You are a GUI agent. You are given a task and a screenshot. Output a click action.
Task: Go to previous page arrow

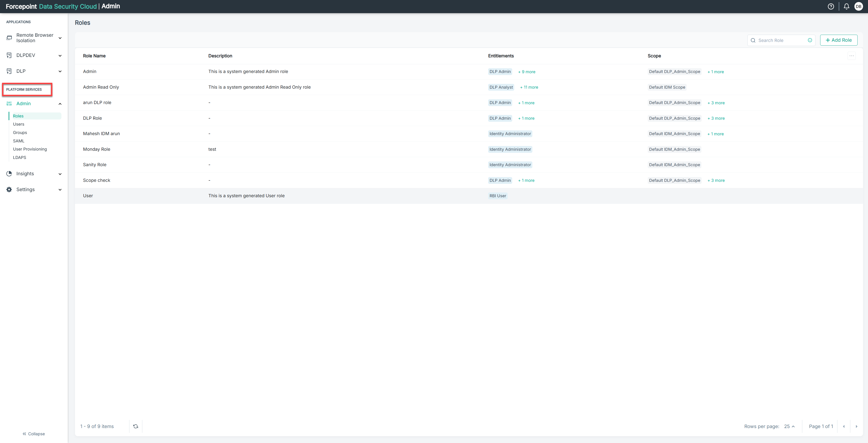tap(844, 426)
